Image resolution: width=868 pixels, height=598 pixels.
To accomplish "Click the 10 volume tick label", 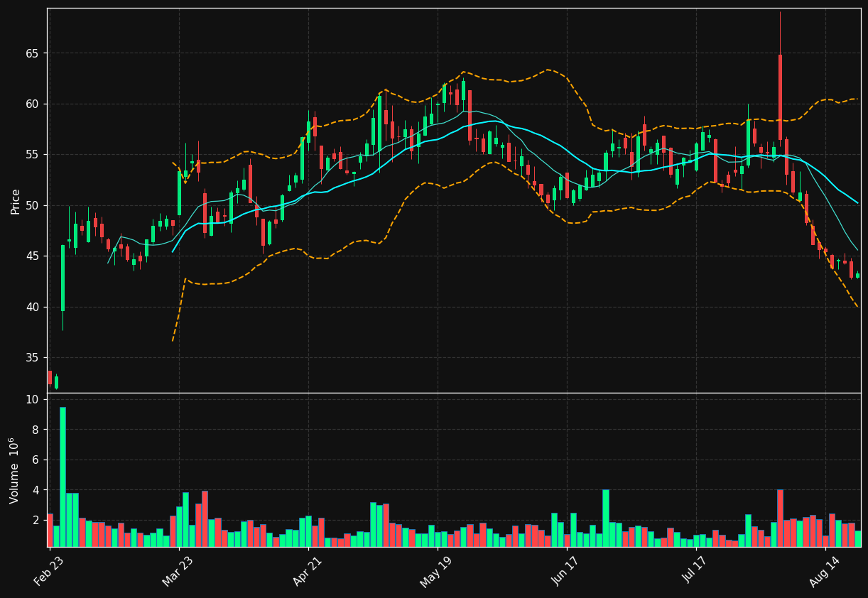I will click(32, 400).
